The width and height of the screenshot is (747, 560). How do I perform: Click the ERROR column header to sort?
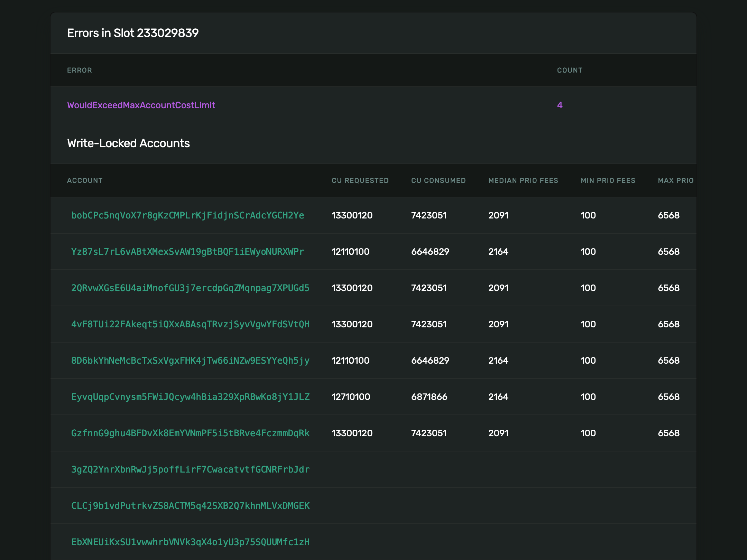(x=80, y=70)
